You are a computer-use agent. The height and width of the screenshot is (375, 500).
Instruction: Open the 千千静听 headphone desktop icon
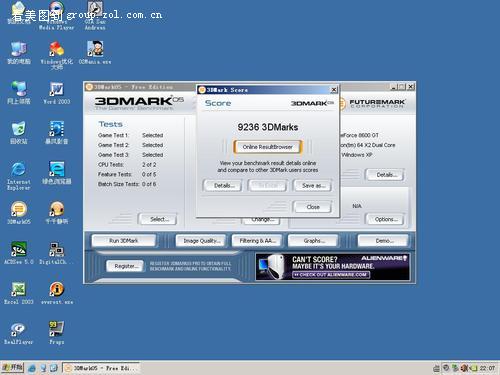57,213
